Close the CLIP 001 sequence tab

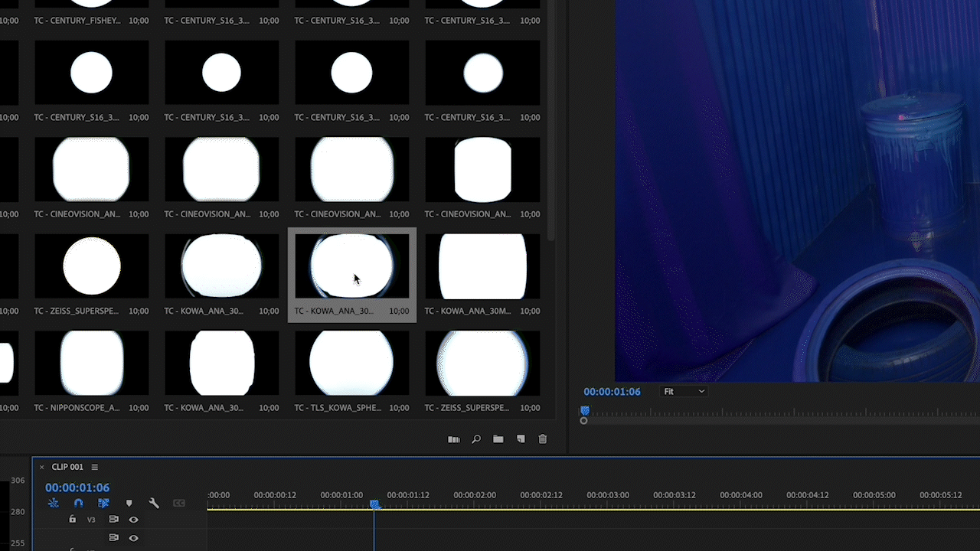tap(42, 467)
